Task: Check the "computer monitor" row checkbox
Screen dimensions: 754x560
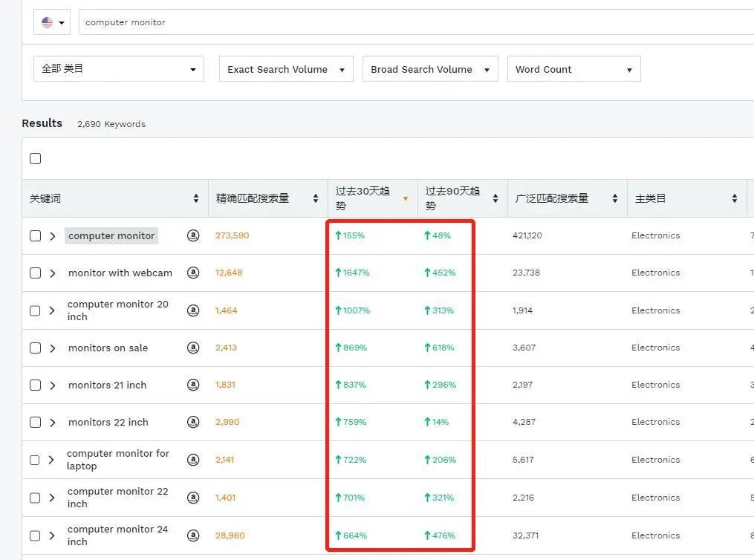Action: [x=35, y=235]
